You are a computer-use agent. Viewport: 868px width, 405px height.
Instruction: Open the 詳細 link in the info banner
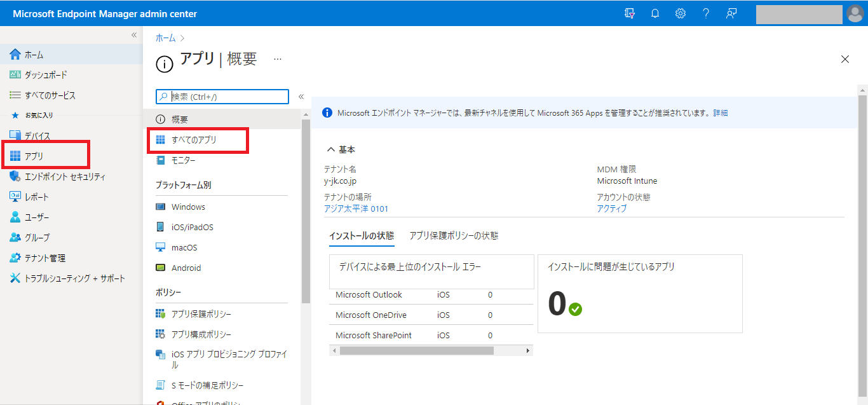721,113
